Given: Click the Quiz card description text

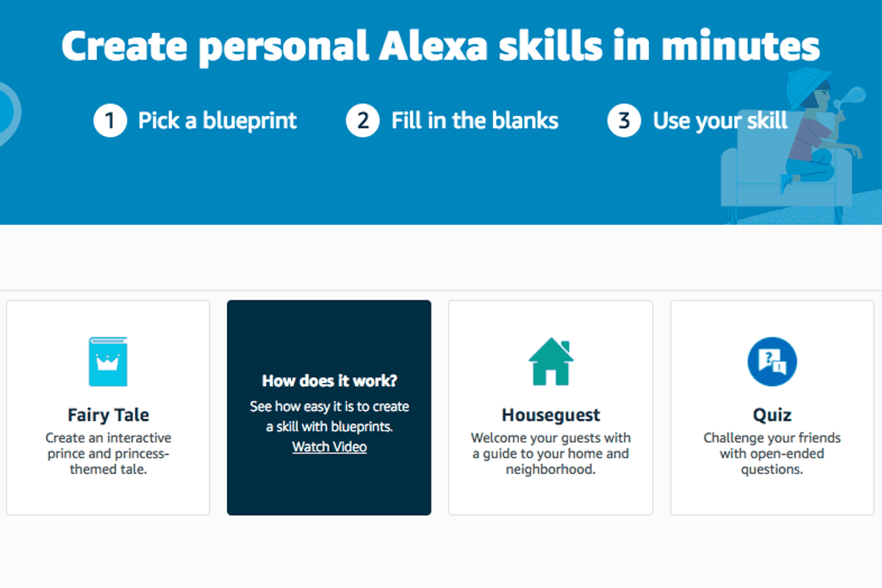Looking at the screenshot, I should coord(771,453).
